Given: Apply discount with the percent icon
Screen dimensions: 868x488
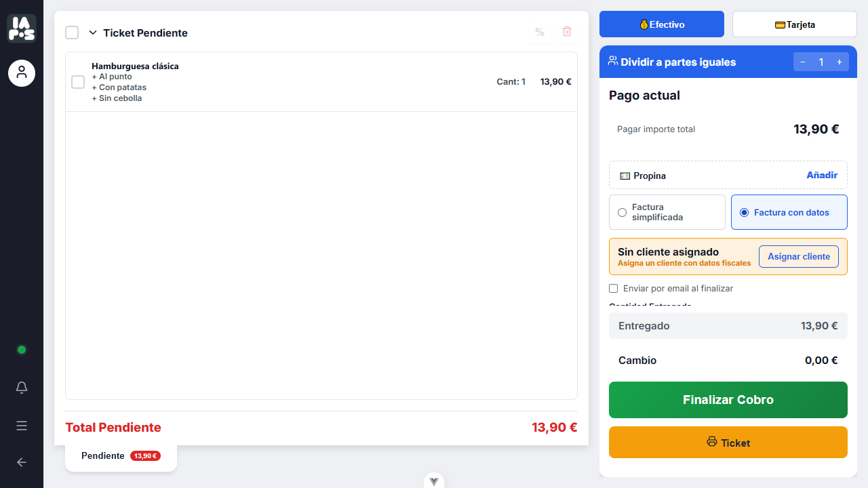Looking at the screenshot, I should pyautogui.click(x=540, y=32).
